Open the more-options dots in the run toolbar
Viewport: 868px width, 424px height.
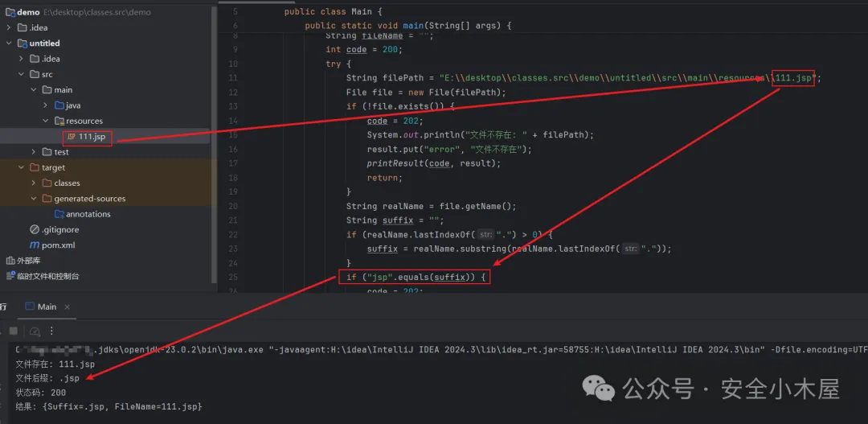[x=51, y=331]
